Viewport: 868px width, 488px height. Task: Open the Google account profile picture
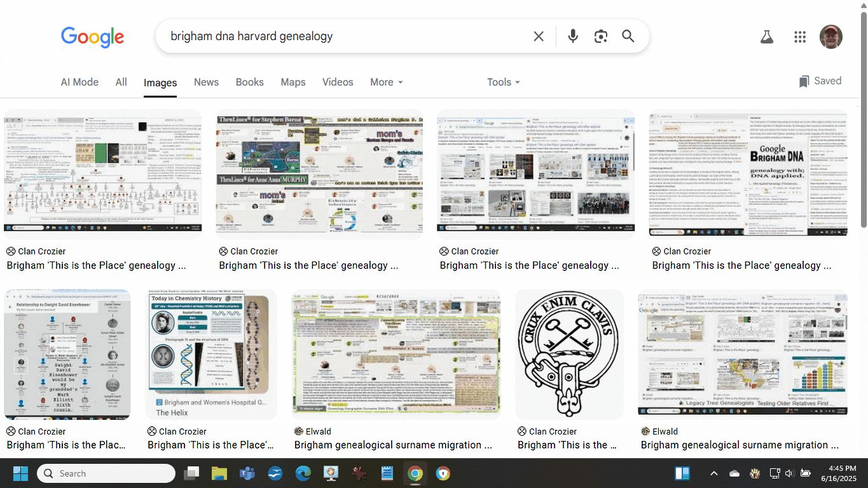click(831, 37)
